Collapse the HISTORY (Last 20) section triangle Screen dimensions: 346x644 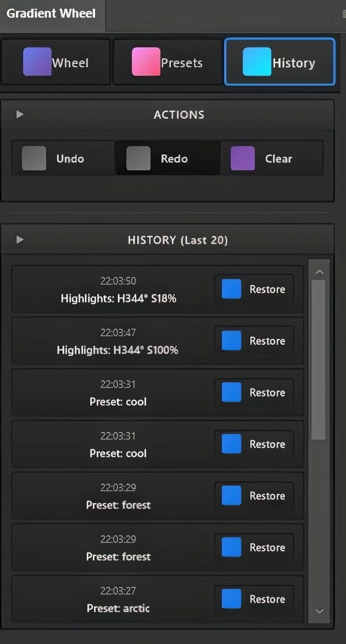coord(20,240)
